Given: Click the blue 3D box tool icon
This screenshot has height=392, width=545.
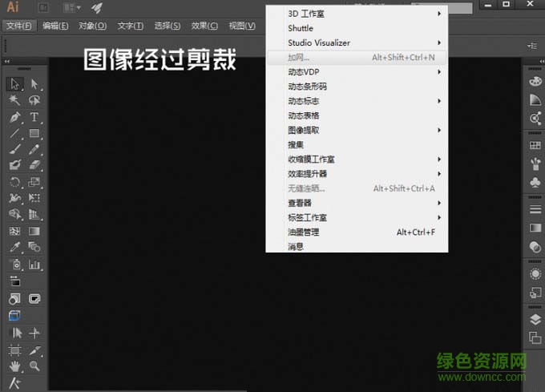Looking at the screenshot, I should point(14,316).
